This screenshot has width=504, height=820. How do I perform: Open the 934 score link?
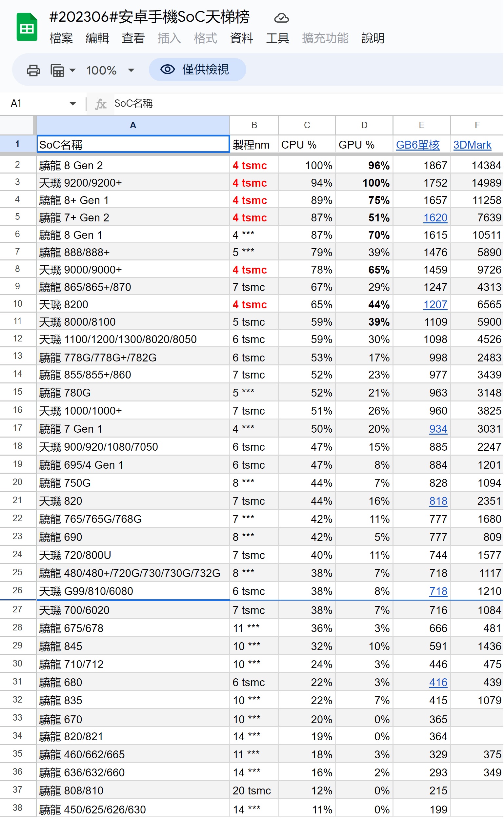[438, 429]
